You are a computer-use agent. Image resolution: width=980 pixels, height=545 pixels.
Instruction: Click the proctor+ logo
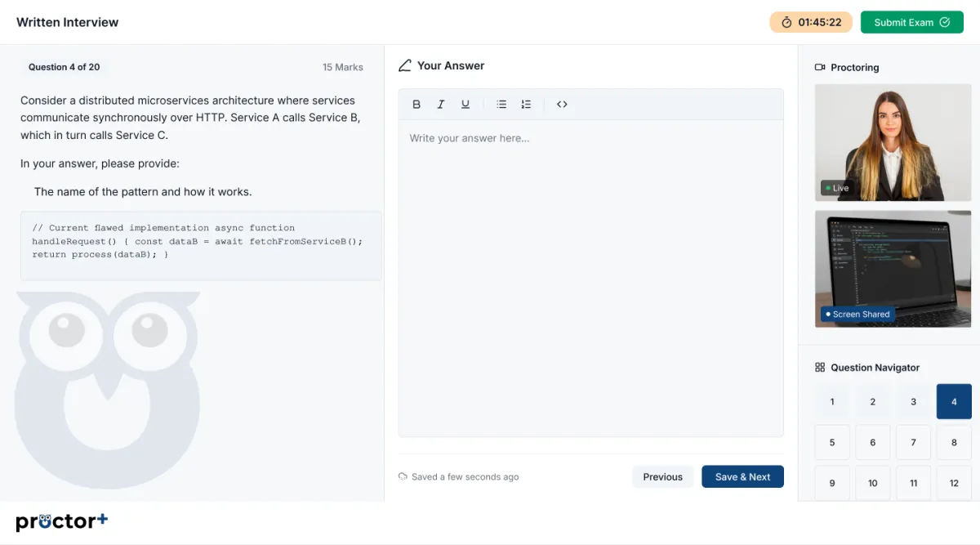coord(62,521)
